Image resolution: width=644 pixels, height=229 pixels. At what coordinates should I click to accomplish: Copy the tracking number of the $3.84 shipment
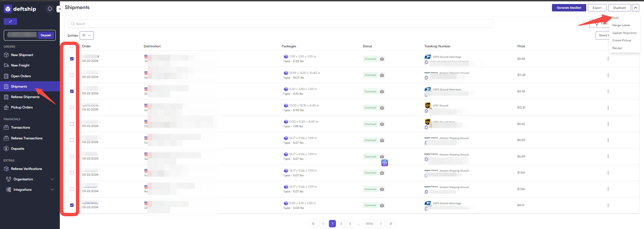pyautogui.click(x=426, y=62)
